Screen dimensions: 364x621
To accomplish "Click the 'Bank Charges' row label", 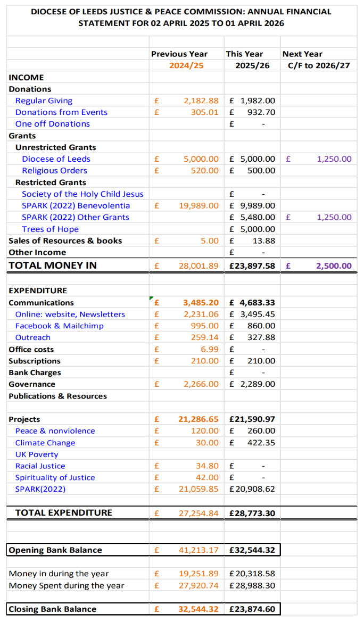I will point(35,372).
